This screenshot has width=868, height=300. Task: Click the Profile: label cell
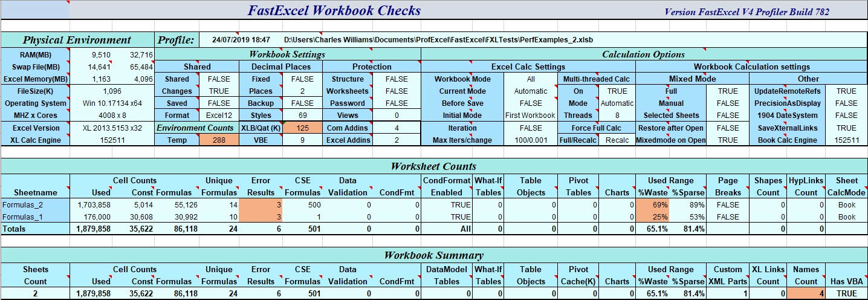pyautogui.click(x=176, y=40)
